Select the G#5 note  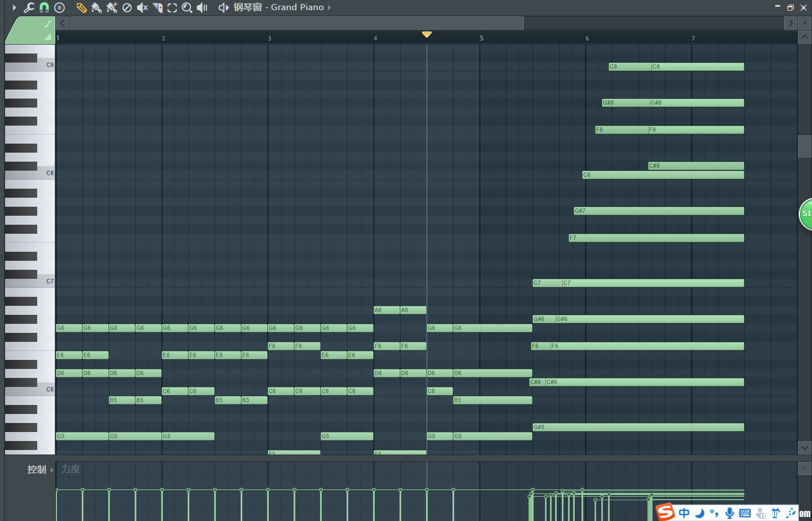[x=638, y=427]
